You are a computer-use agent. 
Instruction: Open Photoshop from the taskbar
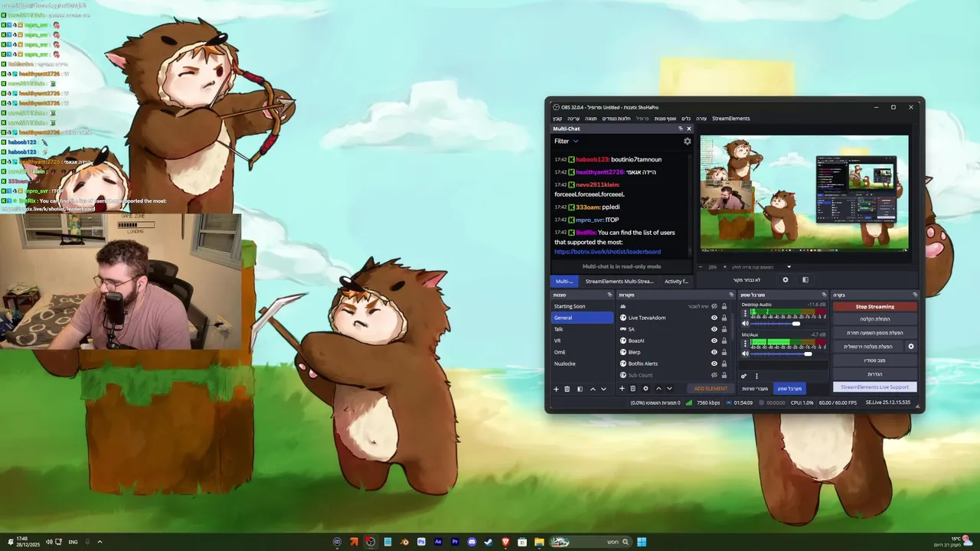coord(421,542)
